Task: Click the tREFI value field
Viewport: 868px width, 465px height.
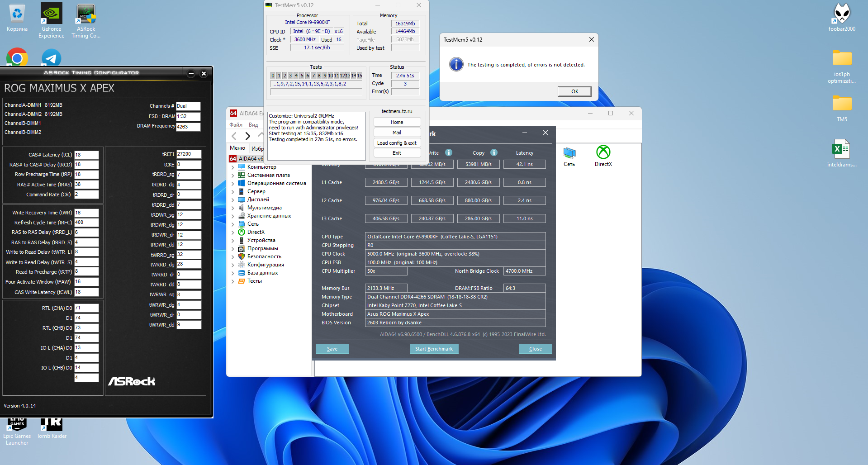Action: point(189,154)
